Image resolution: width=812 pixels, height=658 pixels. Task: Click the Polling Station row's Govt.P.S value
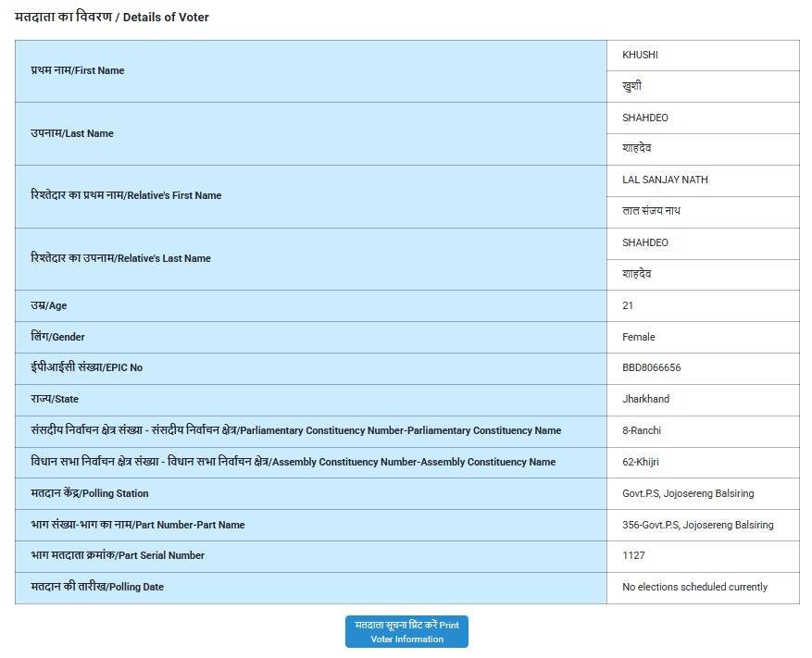[688, 493]
